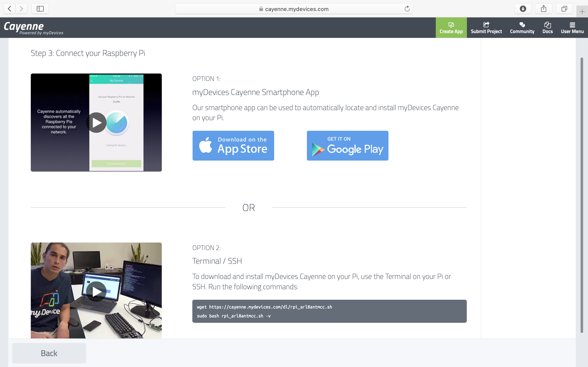Expand the User Menu hamburger
The height and width of the screenshot is (367, 588).
tap(572, 28)
